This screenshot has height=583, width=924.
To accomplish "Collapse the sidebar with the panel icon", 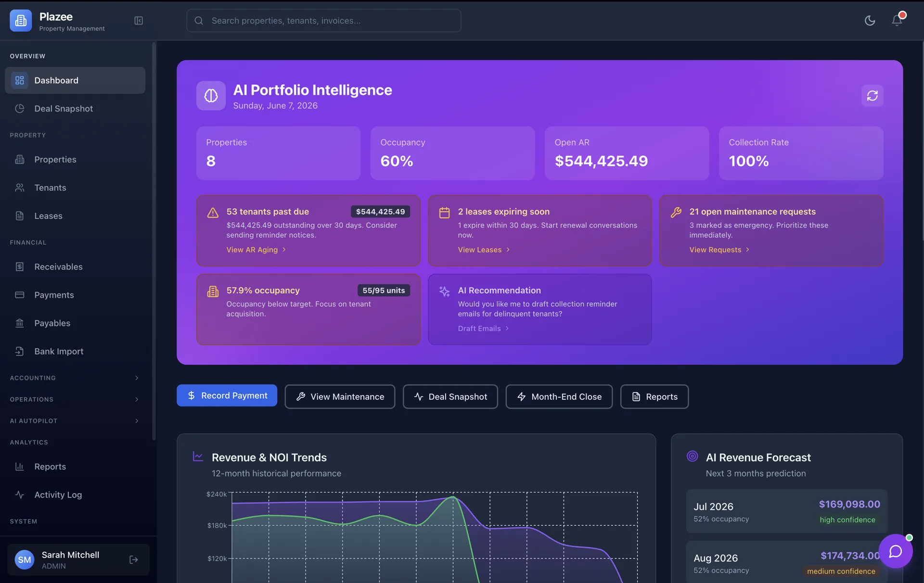I will tap(139, 21).
